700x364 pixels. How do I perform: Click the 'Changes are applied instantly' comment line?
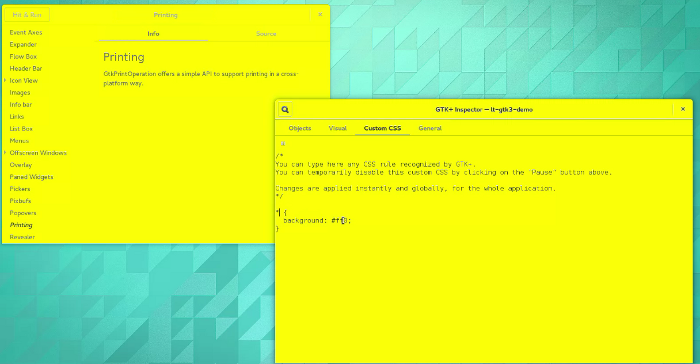coord(416,188)
